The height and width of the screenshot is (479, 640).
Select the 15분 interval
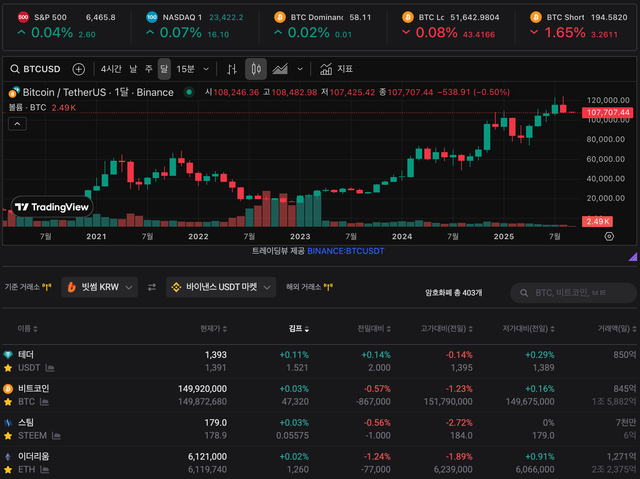[x=185, y=69]
